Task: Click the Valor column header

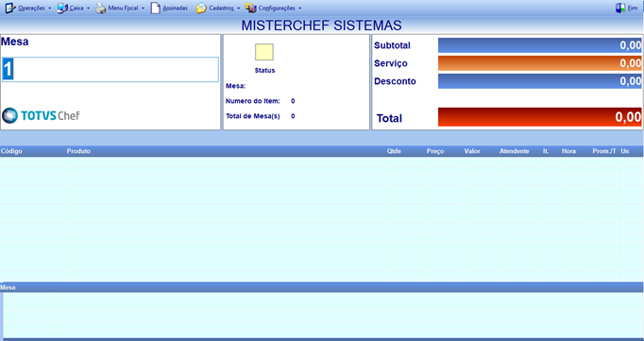Action: [x=472, y=151]
